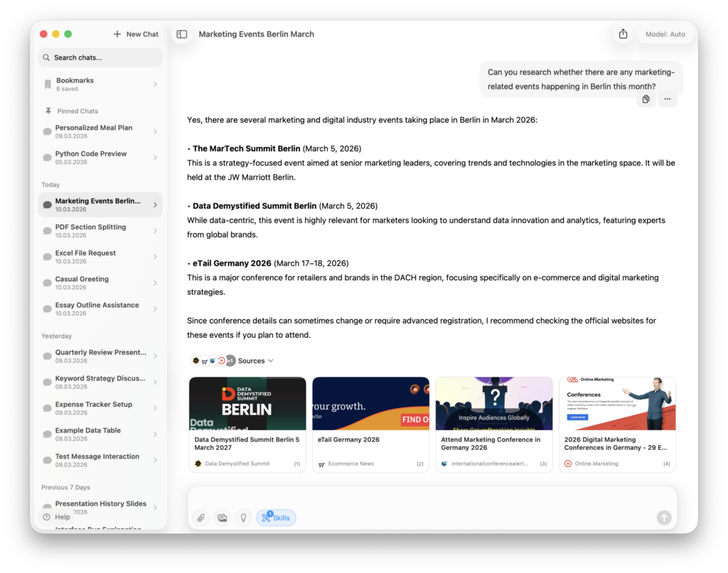This screenshot has height=573, width=728.
Task: Open the Model: Auto selector
Action: [665, 34]
